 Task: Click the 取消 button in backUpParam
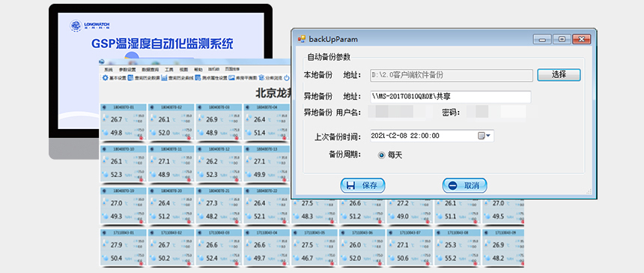464,185
